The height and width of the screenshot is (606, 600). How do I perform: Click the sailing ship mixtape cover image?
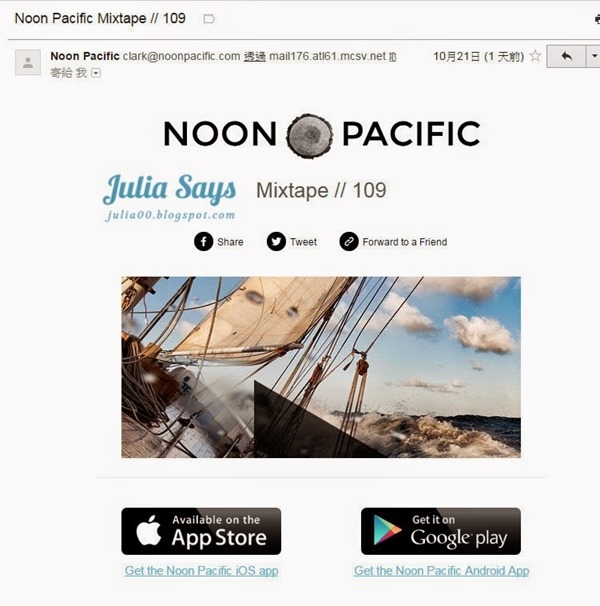click(321, 367)
